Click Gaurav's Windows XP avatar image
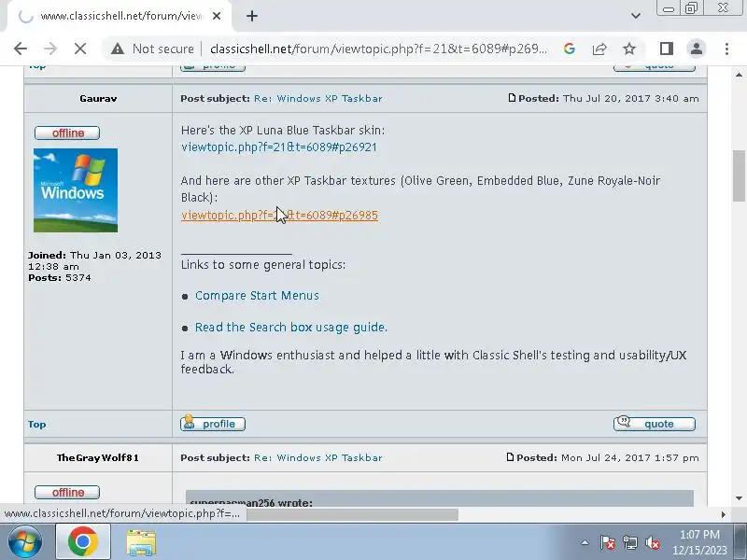This screenshot has height=560, width=747. tap(76, 190)
